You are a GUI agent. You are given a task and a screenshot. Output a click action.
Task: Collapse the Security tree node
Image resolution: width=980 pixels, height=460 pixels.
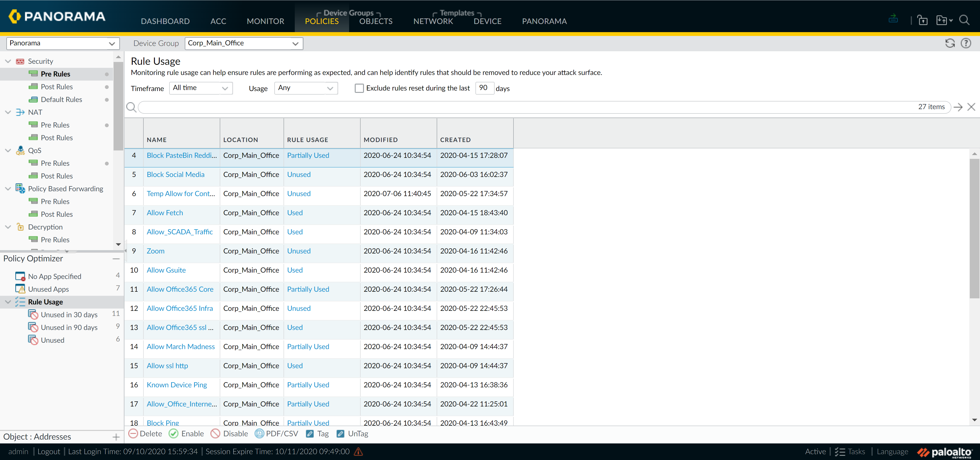8,61
